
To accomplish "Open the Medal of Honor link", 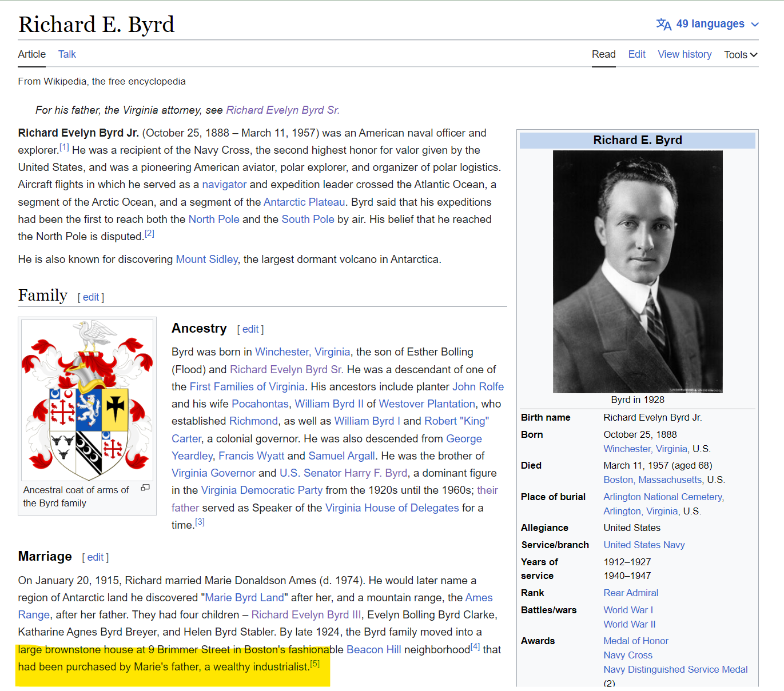I will [636, 641].
